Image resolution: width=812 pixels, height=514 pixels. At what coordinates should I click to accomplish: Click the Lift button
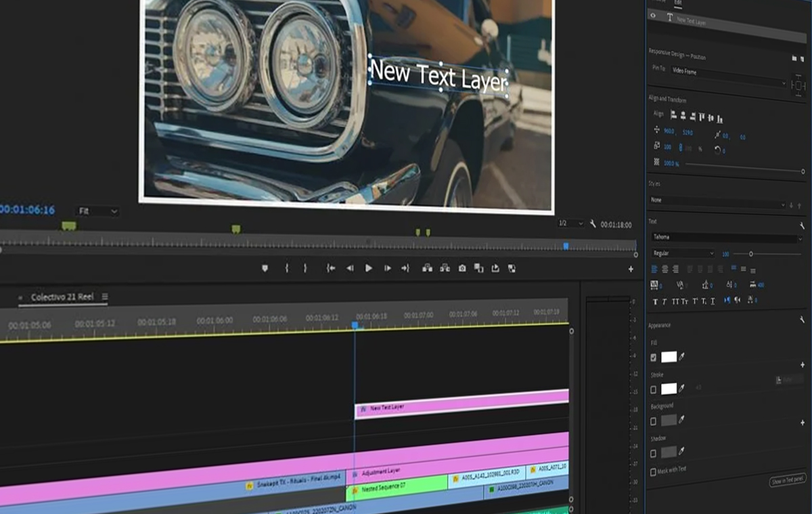click(x=427, y=268)
